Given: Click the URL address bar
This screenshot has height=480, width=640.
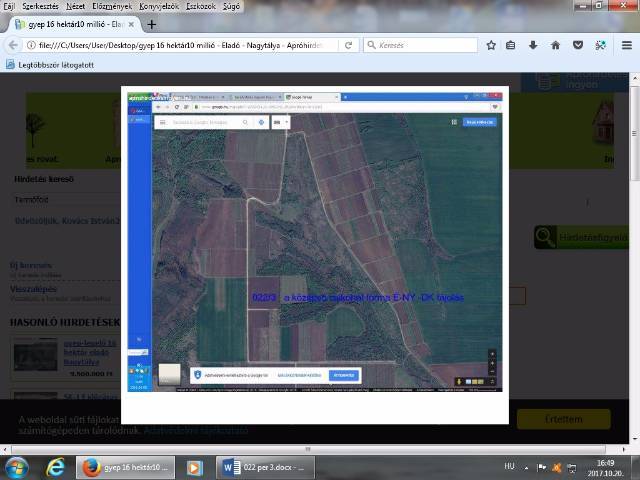Looking at the screenshot, I should [180, 45].
